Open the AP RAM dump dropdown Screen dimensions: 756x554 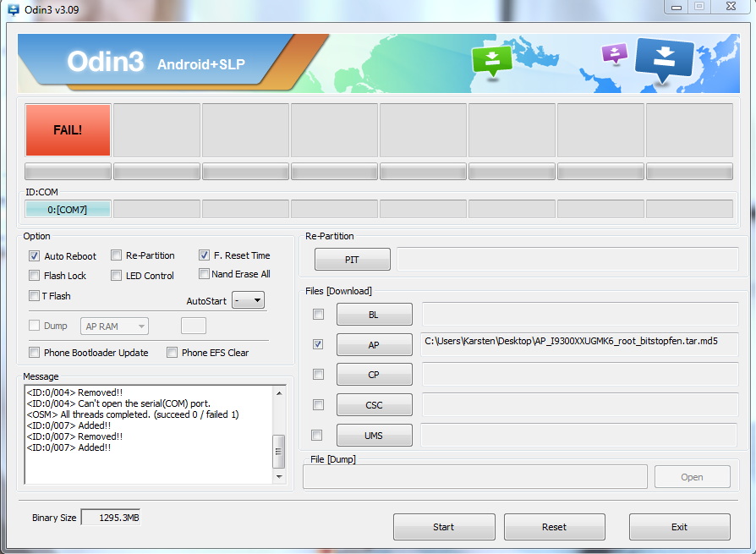tap(114, 326)
